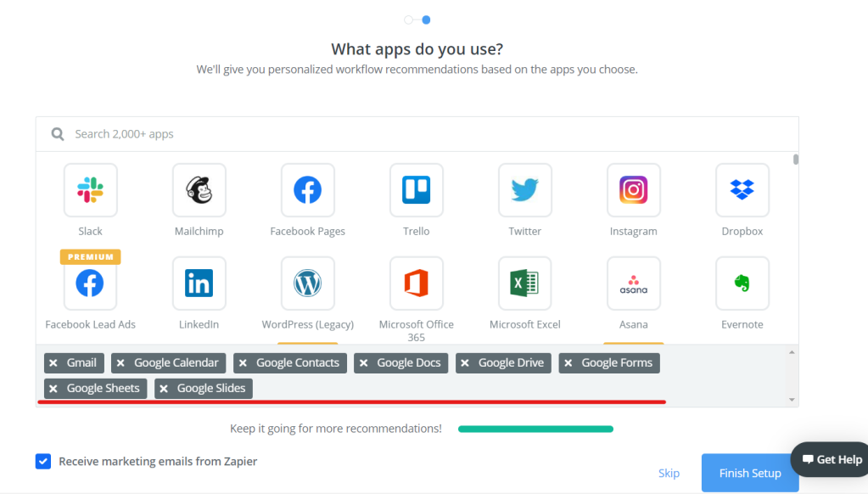Remove the Gmail tag
The width and height of the screenshot is (868, 494).
(53, 363)
